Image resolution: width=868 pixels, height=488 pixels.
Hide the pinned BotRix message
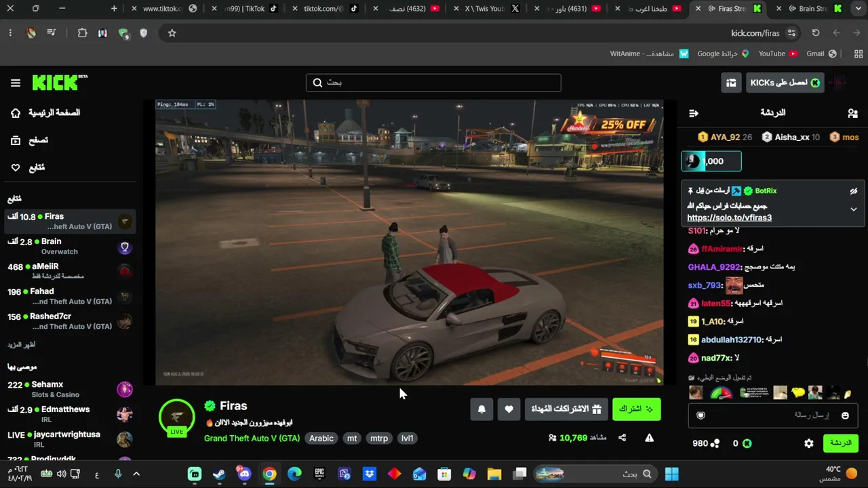click(854, 192)
